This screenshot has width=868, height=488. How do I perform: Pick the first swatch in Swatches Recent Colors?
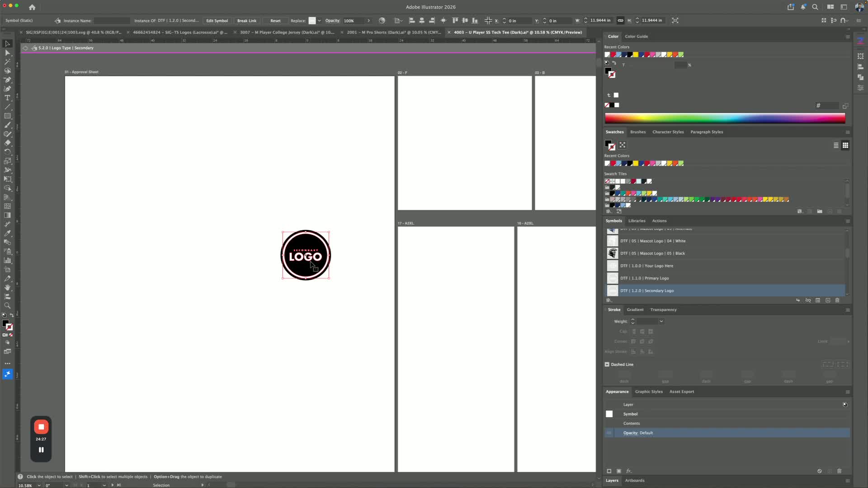click(607, 164)
